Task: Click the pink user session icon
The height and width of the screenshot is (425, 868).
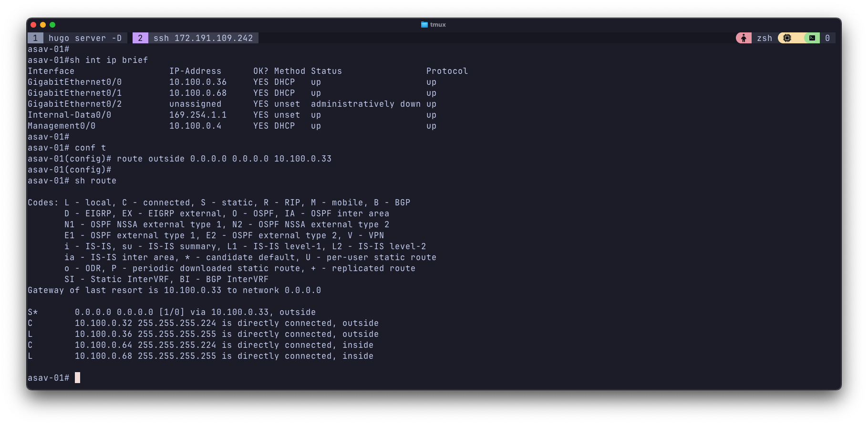Action: 743,38
